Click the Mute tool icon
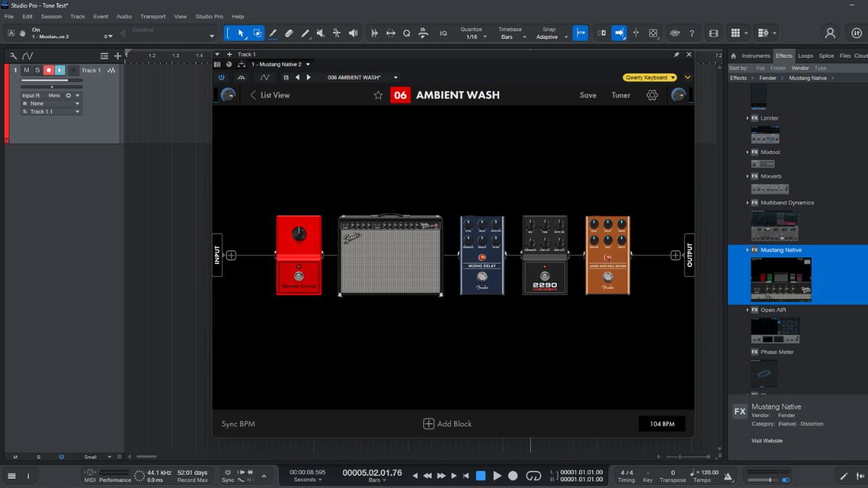868x488 pixels. click(320, 33)
